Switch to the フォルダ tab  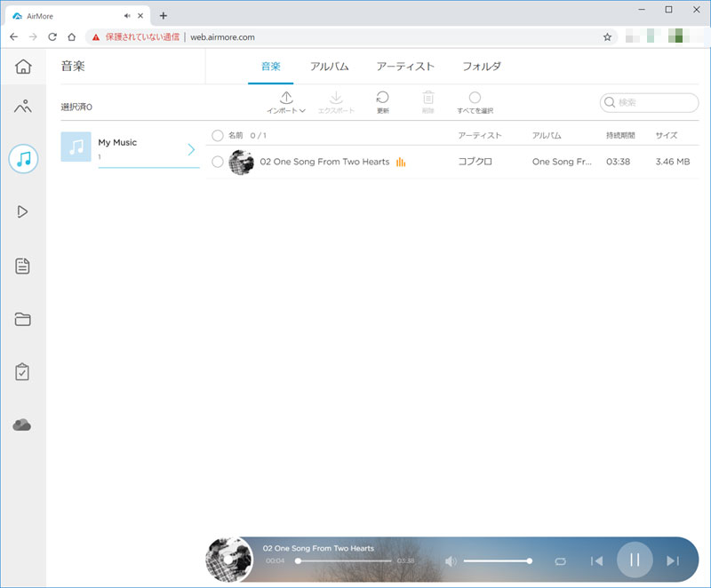click(482, 67)
